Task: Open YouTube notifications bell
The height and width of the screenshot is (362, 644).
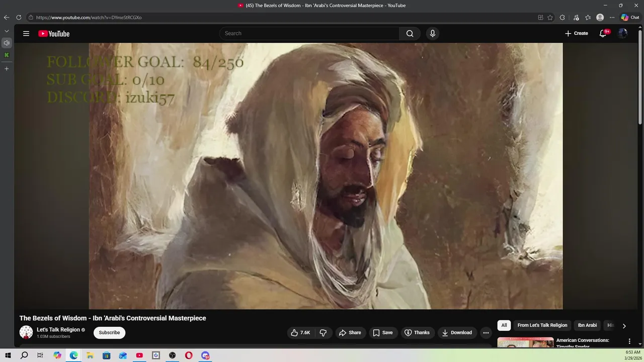Action: [603, 34]
